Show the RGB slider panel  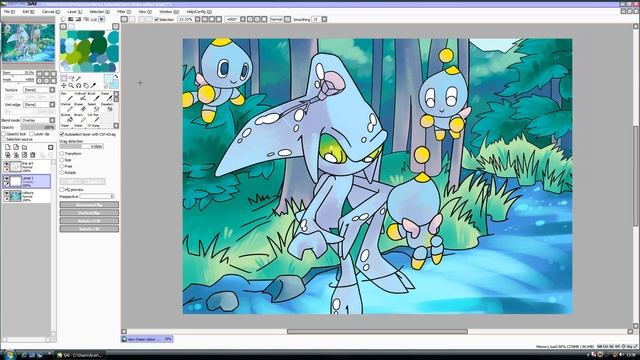71,19
